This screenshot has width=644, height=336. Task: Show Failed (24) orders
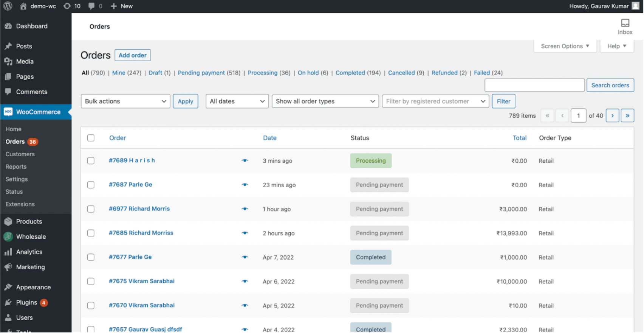pos(488,73)
